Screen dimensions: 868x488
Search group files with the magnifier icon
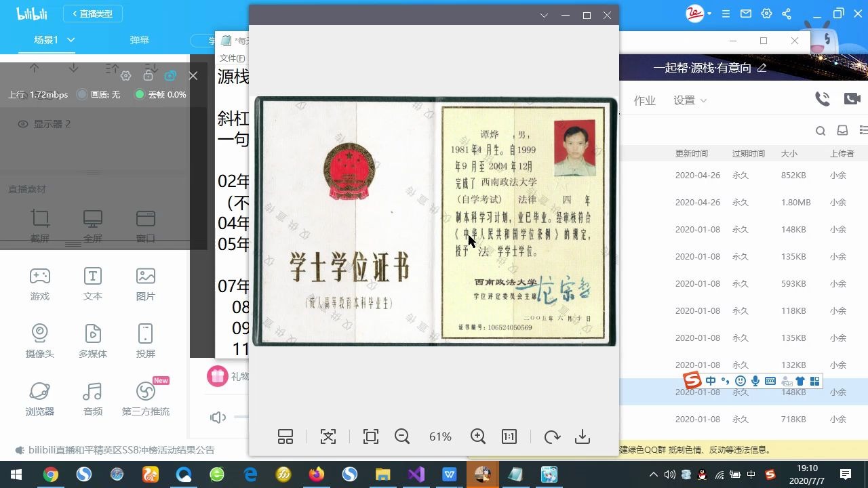click(x=821, y=131)
